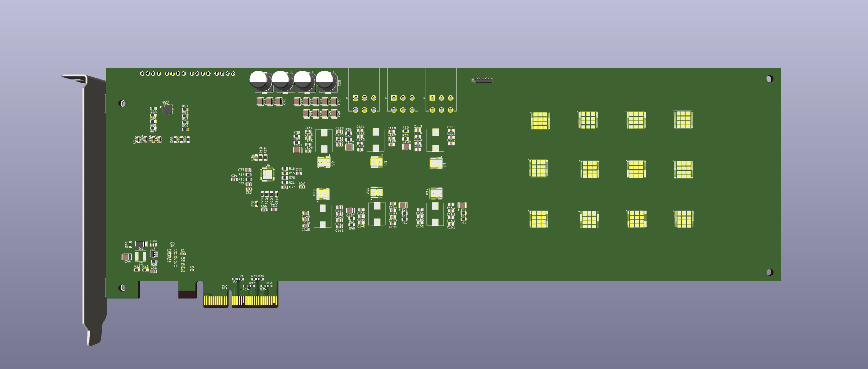The height and width of the screenshot is (369, 868).
Task: Click the 'C57' silkscreen label
Action: coord(302,183)
